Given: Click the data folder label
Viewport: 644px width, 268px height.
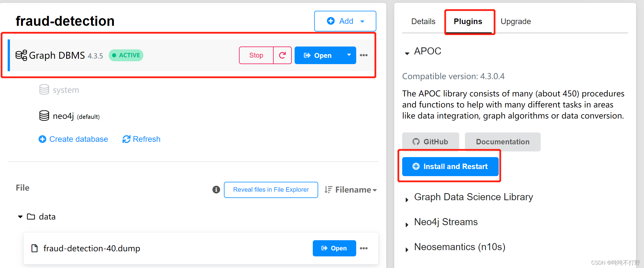Looking at the screenshot, I should click(x=47, y=217).
